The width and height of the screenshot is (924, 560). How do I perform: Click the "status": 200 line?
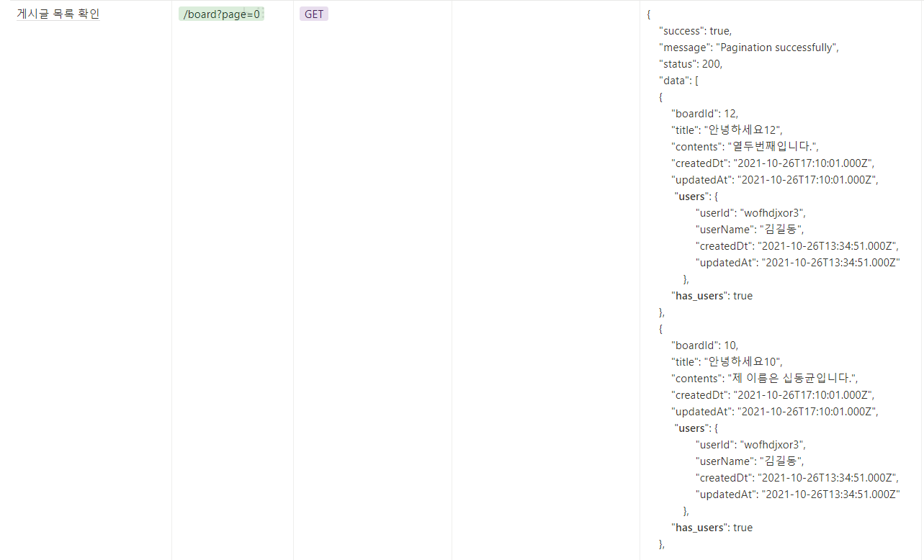(690, 63)
